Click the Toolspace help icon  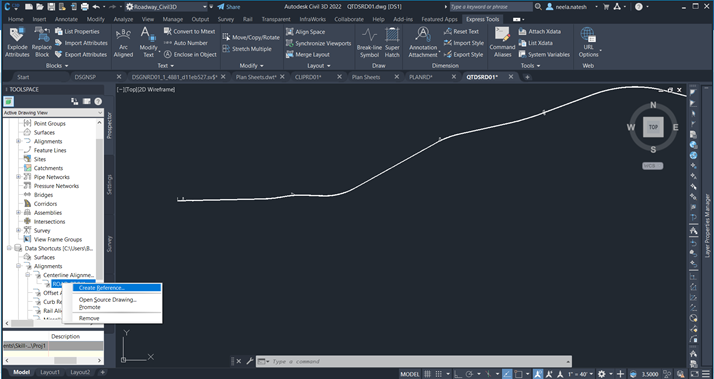coord(98,102)
